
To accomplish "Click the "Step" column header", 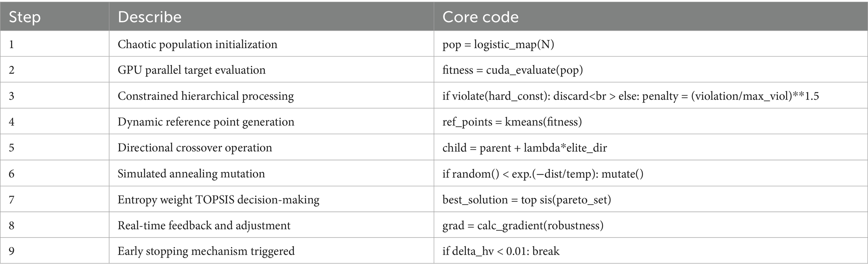I will tap(25, 17).
